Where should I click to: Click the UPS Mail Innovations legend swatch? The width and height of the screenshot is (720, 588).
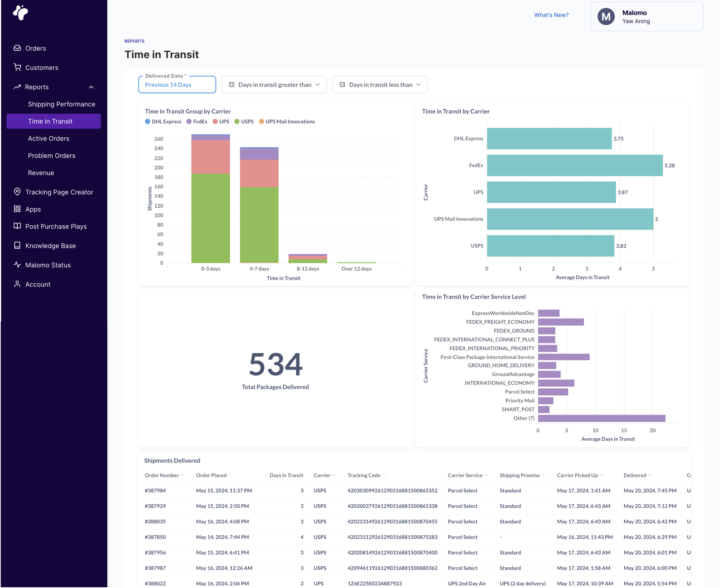click(x=262, y=122)
